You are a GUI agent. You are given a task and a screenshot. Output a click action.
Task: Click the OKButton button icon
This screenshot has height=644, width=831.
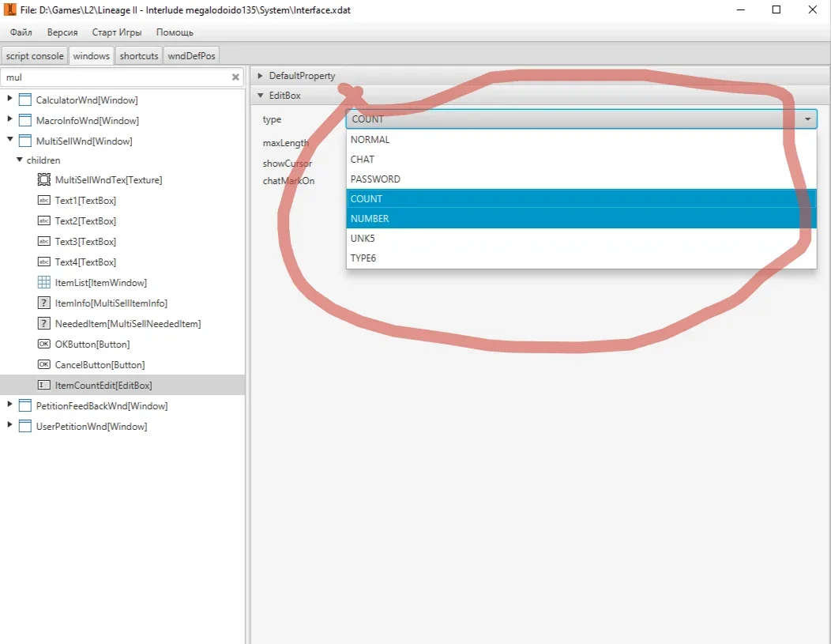pyautogui.click(x=44, y=344)
